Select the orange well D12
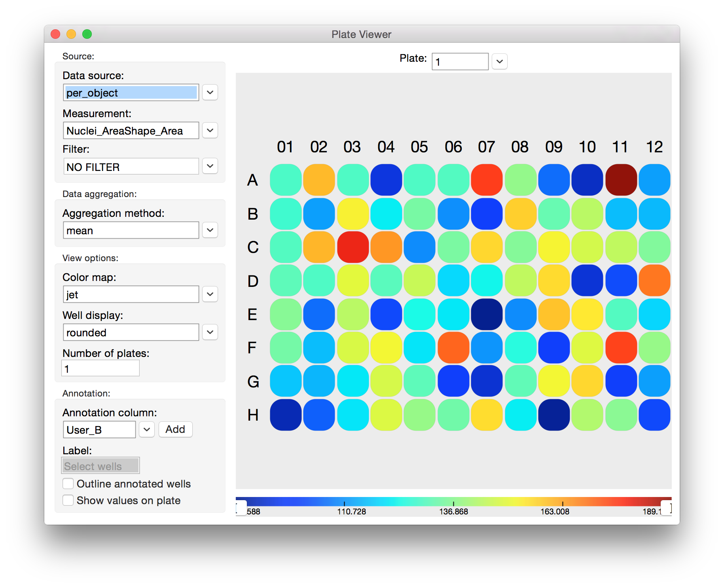The image size is (724, 588). [654, 281]
